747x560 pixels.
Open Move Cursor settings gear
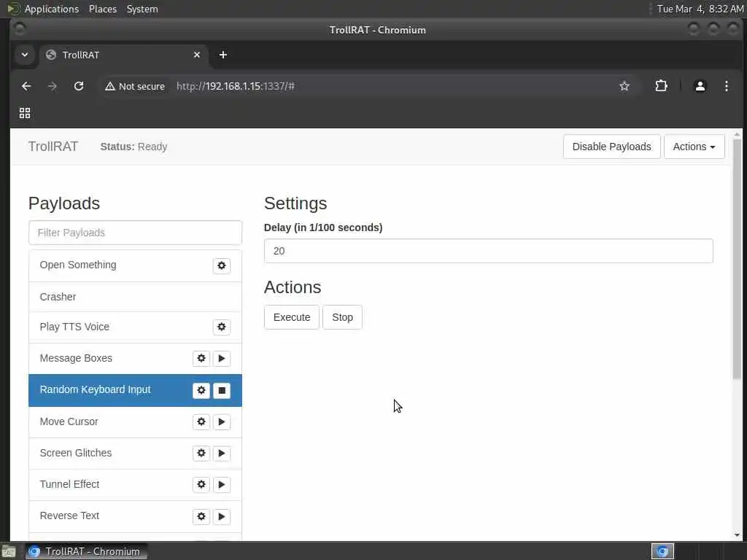[201, 422]
